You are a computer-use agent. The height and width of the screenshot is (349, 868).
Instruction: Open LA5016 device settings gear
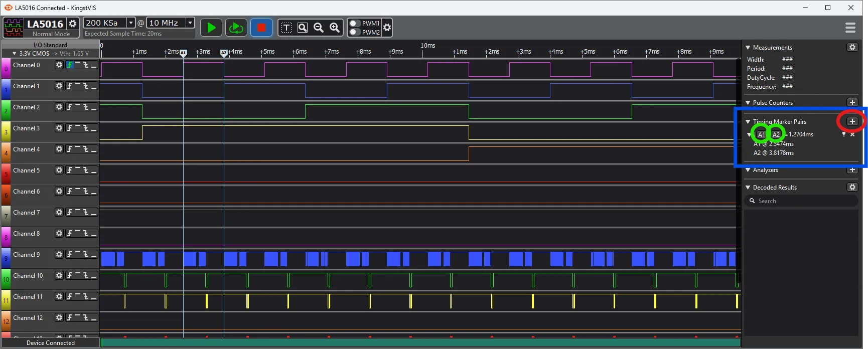pos(73,24)
